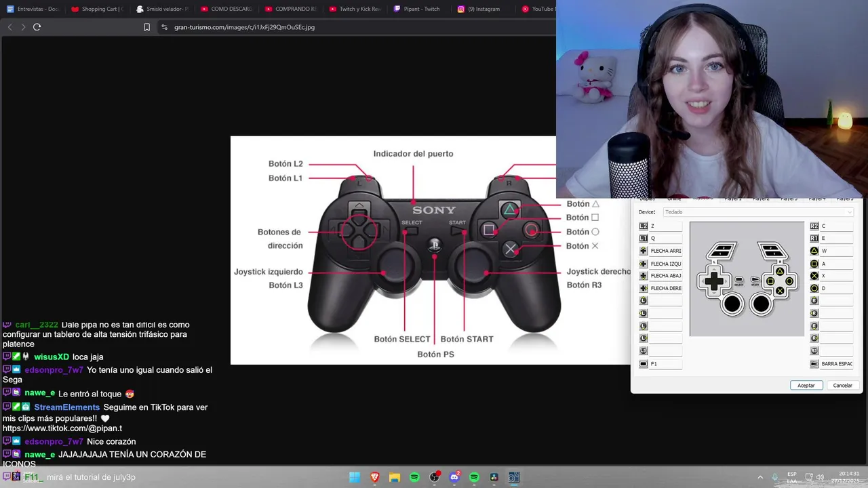Image resolution: width=868 pixels, height=488 pixels.
Task: Switch to the Pipant - Twitch tab
Action: pyautogui.click(x=420, y=9)
